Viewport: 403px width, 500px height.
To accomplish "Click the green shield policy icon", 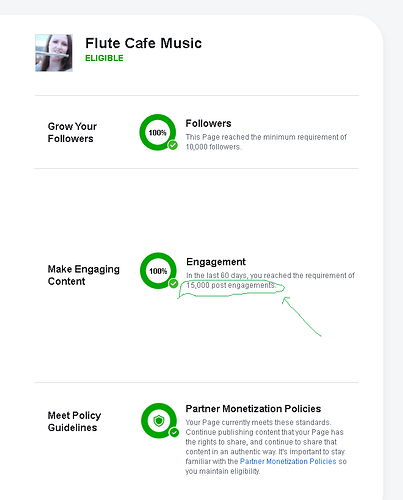I will click(x=159, y=421).
